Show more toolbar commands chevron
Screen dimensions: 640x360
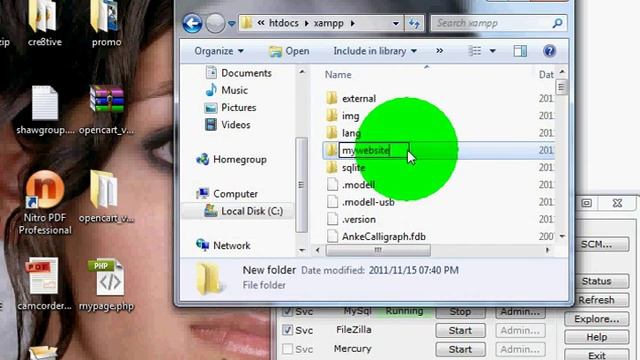440,51
